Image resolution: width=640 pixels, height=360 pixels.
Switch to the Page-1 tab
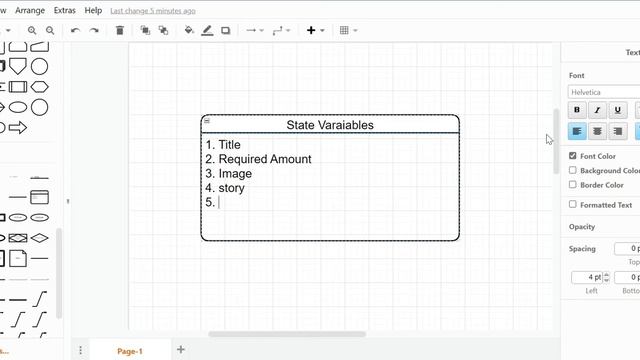(129, 351)
